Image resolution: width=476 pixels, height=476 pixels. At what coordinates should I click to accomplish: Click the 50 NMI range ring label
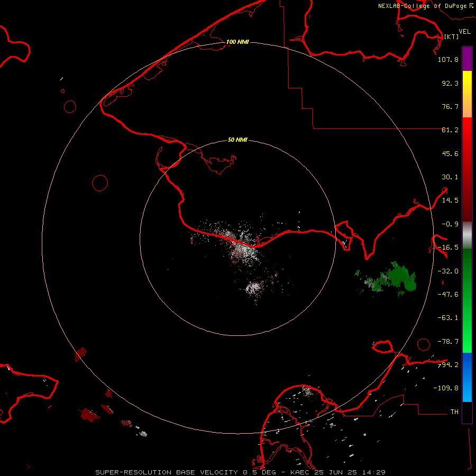237,140
